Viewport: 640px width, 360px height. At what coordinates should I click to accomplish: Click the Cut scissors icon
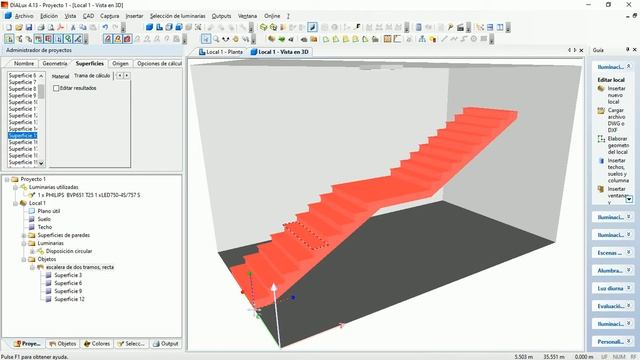(73, 27)
